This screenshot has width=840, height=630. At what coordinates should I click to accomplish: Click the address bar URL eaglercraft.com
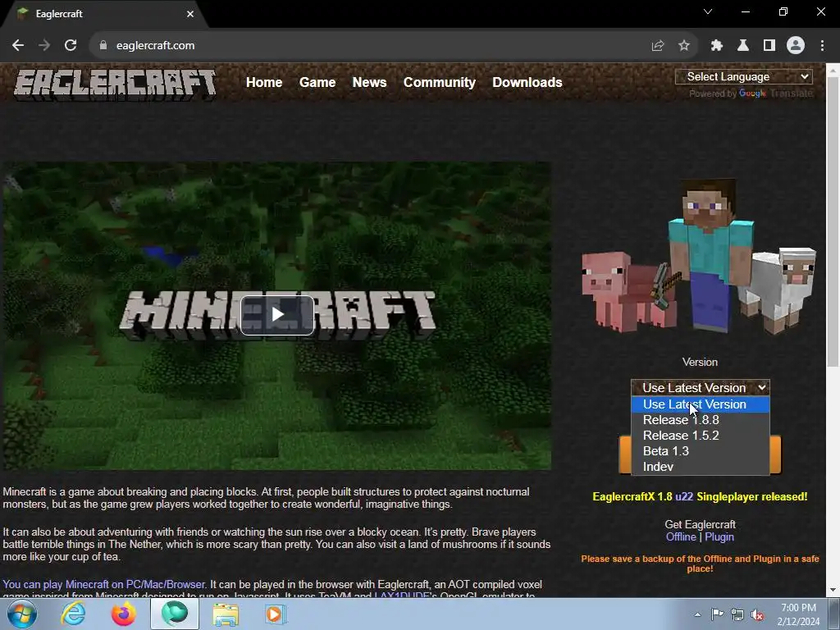[155, 46]
